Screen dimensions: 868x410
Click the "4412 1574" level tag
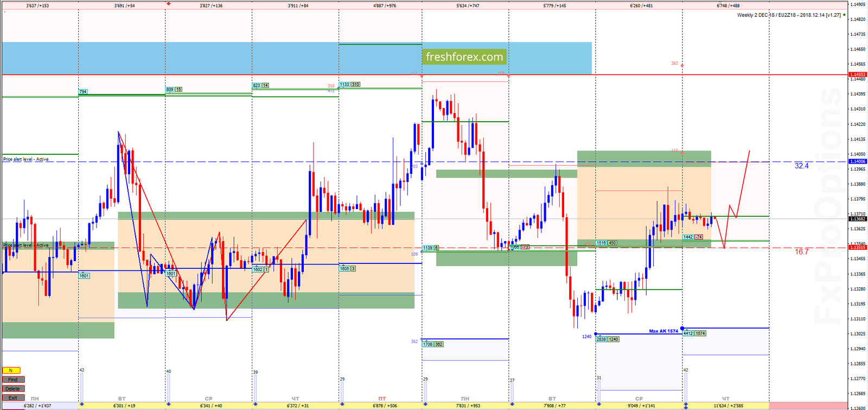(x=694, y=333)
